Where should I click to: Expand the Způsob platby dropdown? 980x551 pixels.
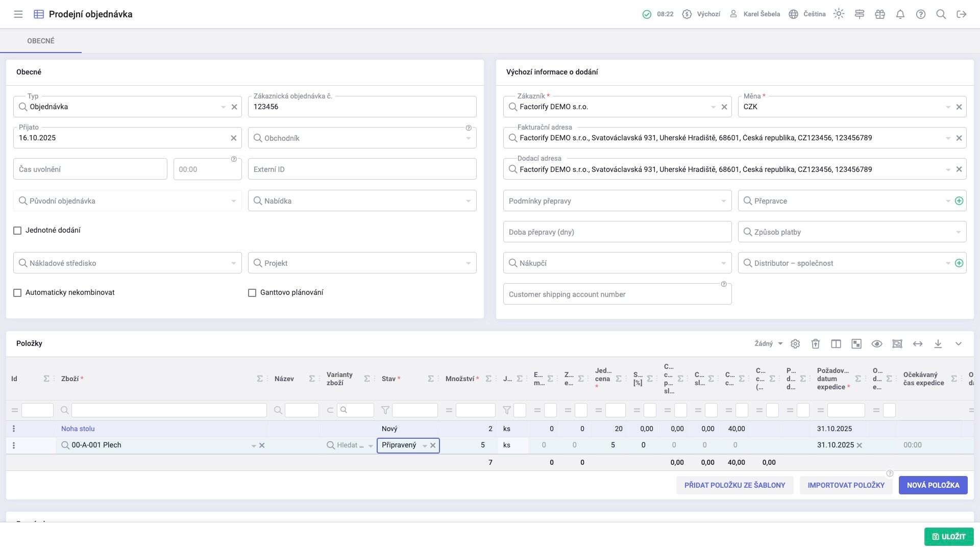(958, 232)
